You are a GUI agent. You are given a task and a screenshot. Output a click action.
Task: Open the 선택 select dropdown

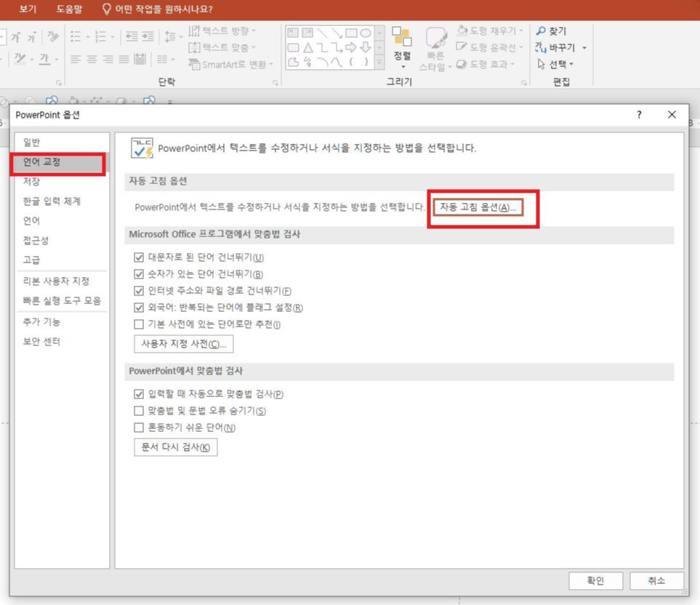(555, 64)
